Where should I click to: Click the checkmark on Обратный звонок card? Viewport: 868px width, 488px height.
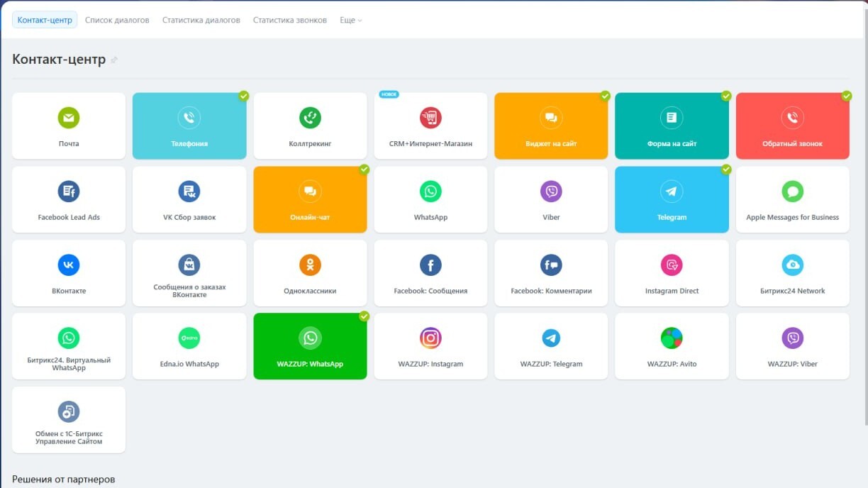(x=847, y=96)
